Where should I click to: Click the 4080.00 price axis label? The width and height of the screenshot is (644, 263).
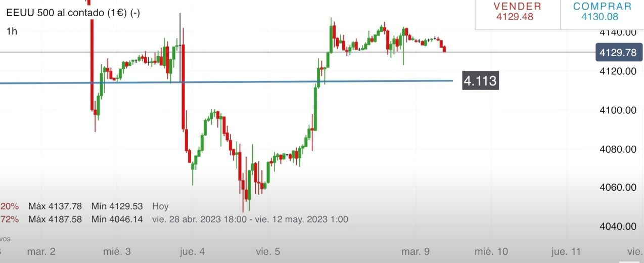(x=617, y=149)
